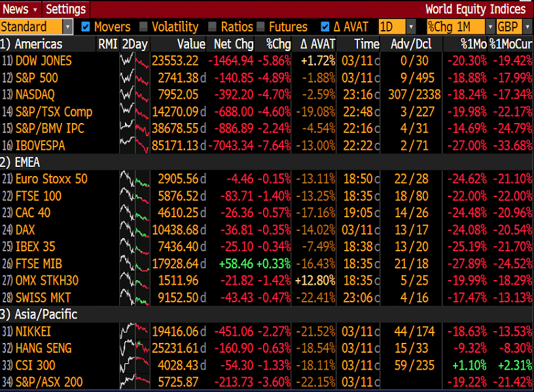
Task: Select the HANG SENG index
Action: pos(44,348)
